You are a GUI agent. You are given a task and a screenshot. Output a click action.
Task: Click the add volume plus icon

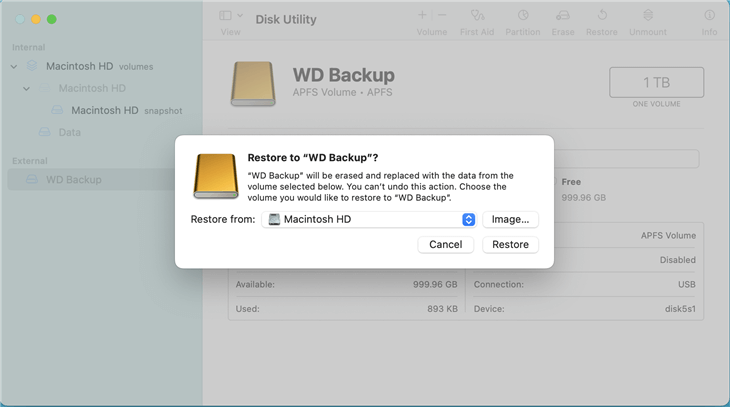coord(421,16)
